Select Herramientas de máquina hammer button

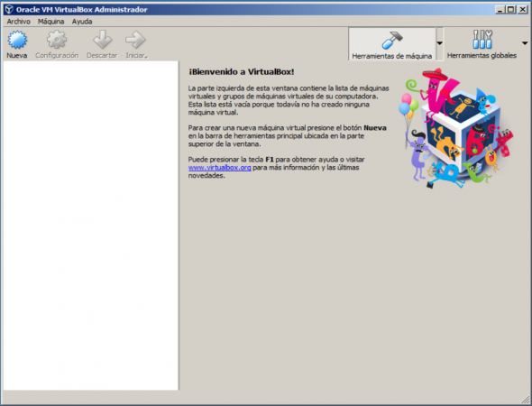(x=392, y=44)
